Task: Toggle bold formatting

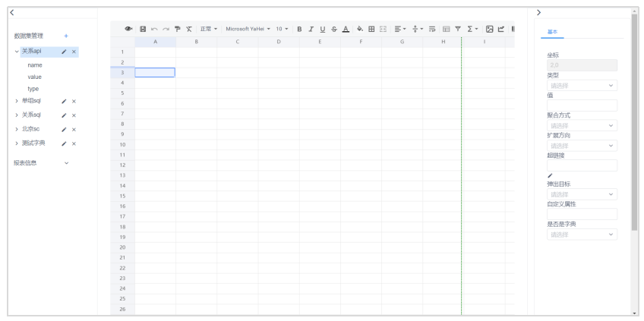Action: pos(299,29)
